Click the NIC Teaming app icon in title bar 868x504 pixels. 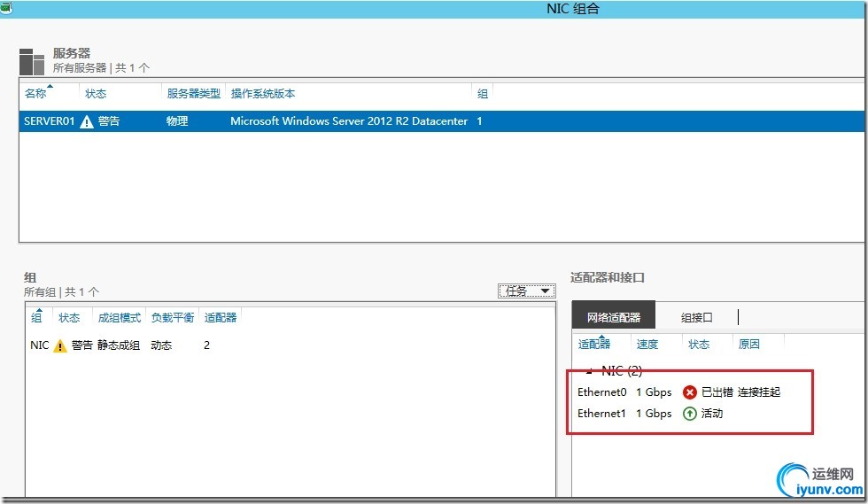pos(5,8)
